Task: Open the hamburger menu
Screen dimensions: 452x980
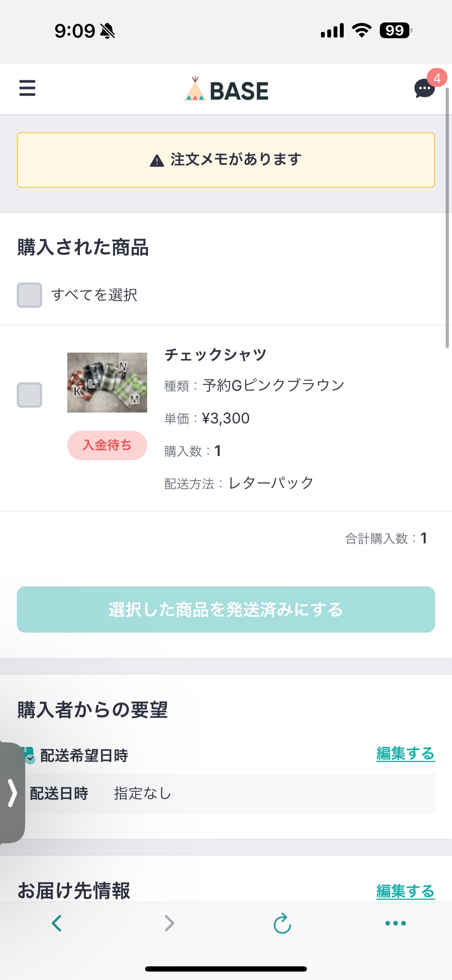Action: click(27, 88)
